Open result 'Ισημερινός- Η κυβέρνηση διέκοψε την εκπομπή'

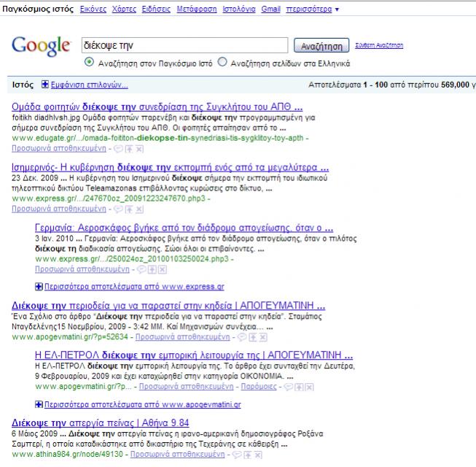171,167
